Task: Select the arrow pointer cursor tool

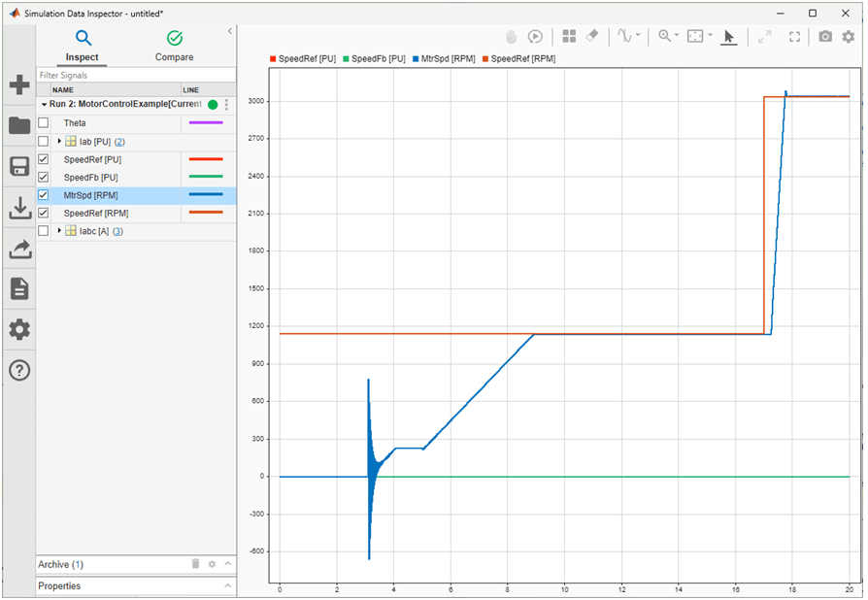Action: pos(729,36)
